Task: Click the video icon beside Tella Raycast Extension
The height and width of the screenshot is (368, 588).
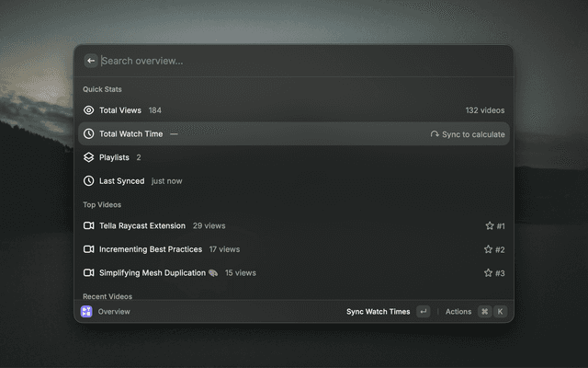Action: coord(89,225)
